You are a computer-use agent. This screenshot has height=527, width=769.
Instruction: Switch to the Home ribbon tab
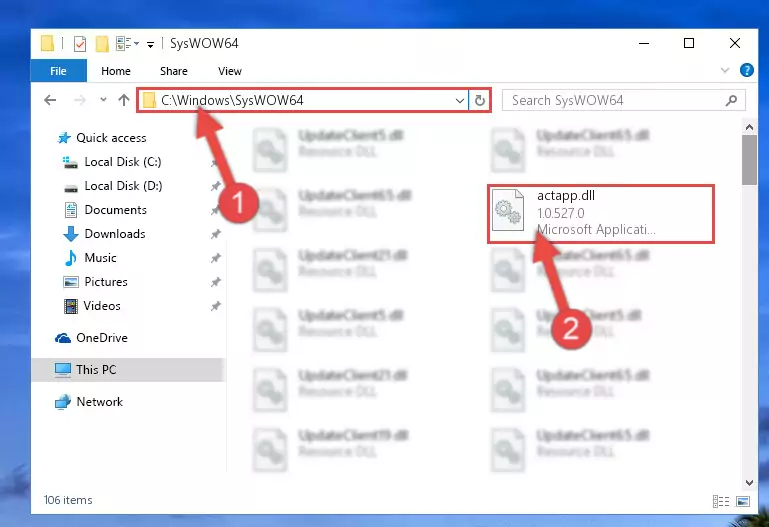tap(116, 71)
